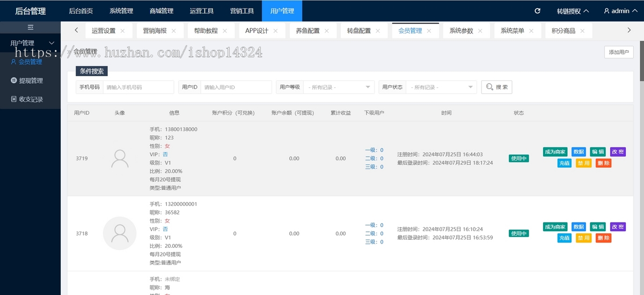Switch to the 帮助教程 tab
The width and height of the screenshot is (644, 295).
click(206, 31)
